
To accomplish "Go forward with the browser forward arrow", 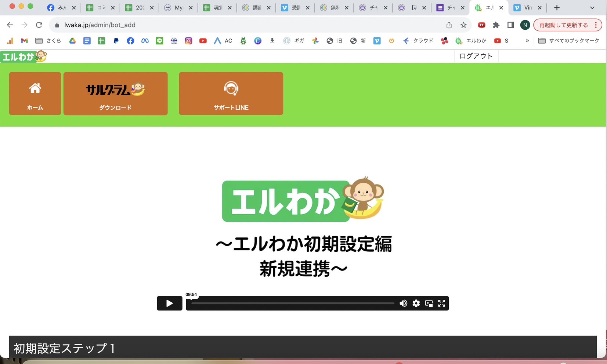I will pyautogui.click(x=24, y=25).
